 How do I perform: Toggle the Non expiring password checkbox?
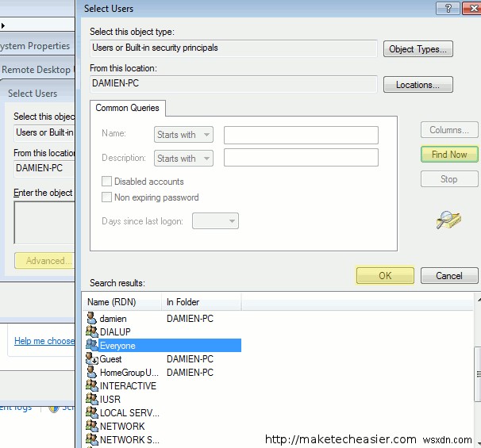click(x=106, y=197)
